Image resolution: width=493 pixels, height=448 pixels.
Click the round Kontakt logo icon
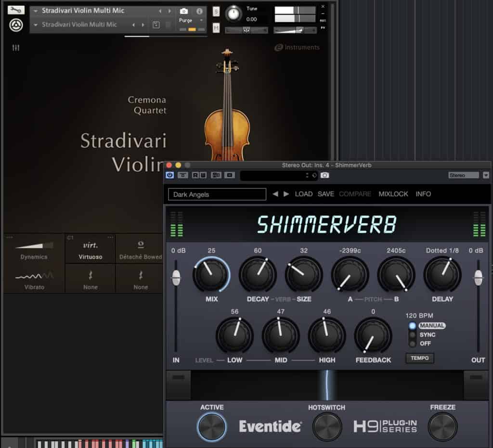coord(16,25)
